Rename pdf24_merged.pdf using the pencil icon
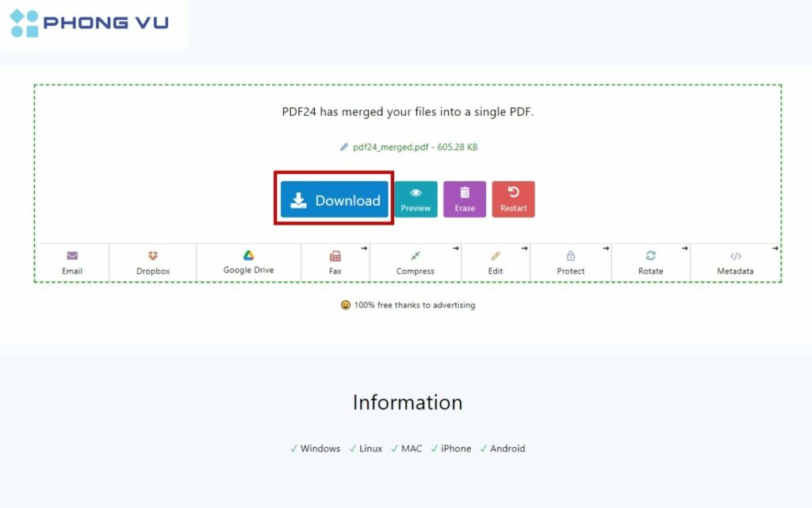812x508 pixels. (343, 147)
